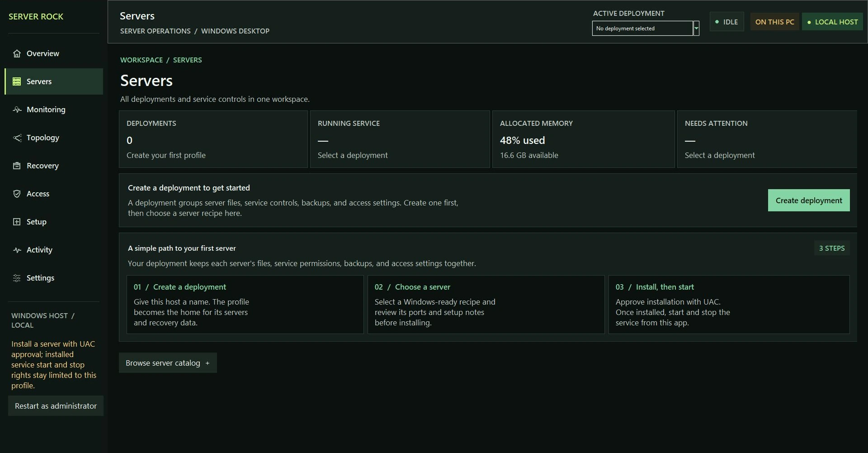Viewport: 868px width, 453px height.
Task: Open the Setup section label
Action: pos(36,222)
